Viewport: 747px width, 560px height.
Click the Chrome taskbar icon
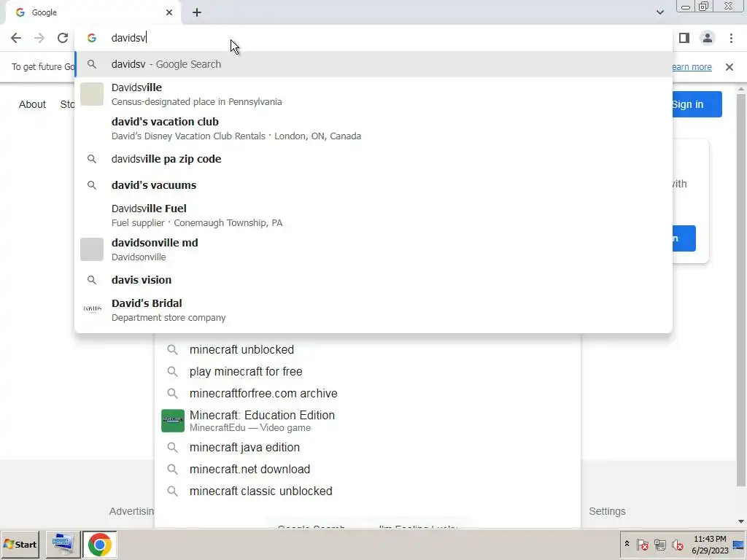point(99,544)
